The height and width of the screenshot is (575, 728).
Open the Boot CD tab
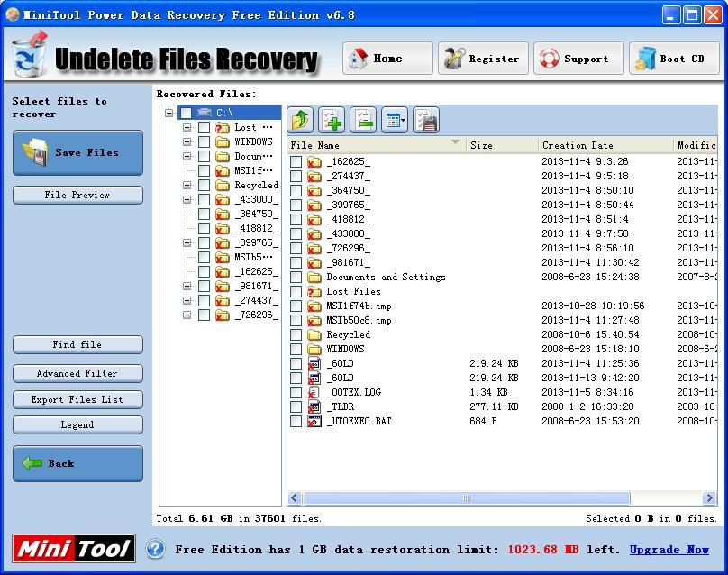675,58
